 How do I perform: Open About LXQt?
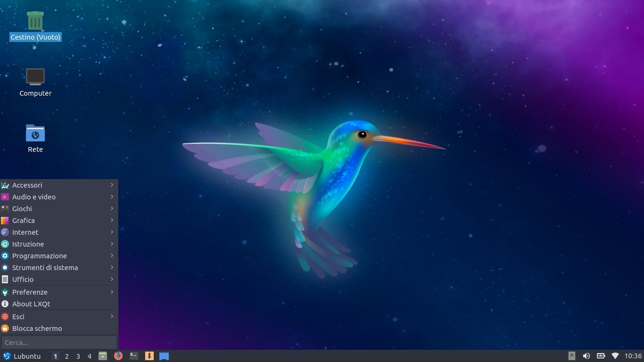click(x=31, y=304)
